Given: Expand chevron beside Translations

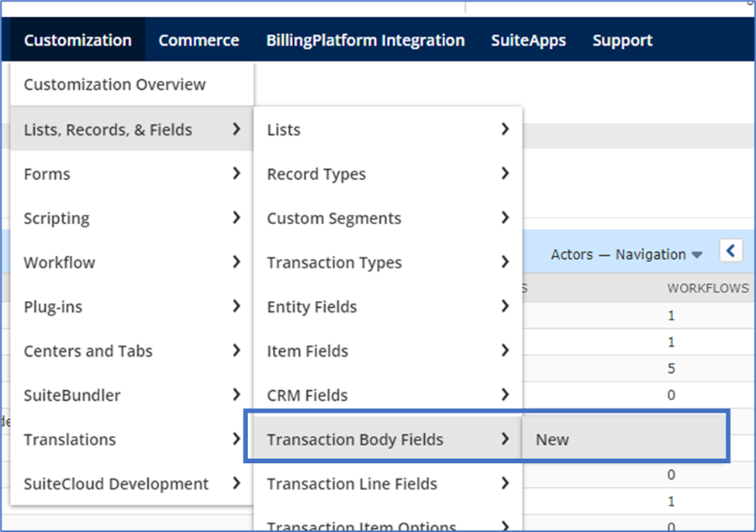Looking at the screenshot, I should (236, 438).
